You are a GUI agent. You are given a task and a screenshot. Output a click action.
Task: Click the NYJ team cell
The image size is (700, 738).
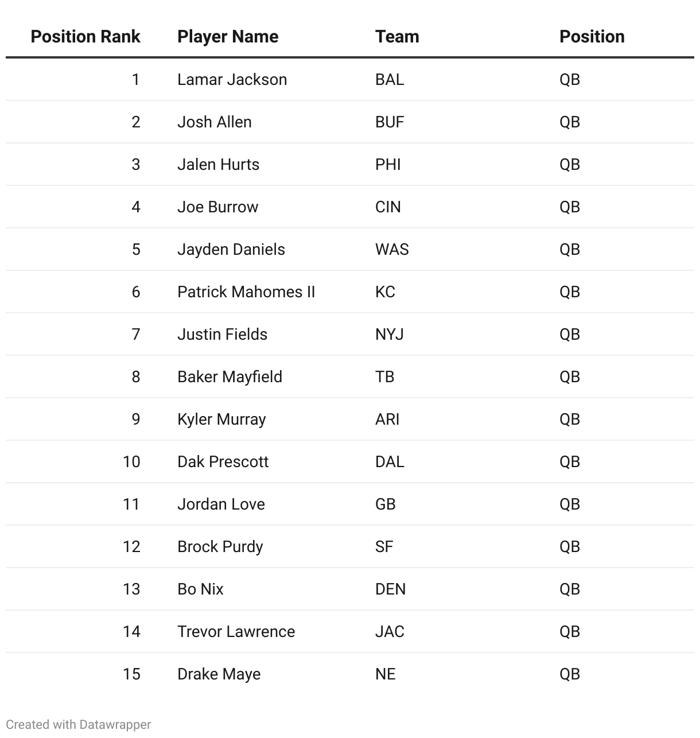(389, 334)
